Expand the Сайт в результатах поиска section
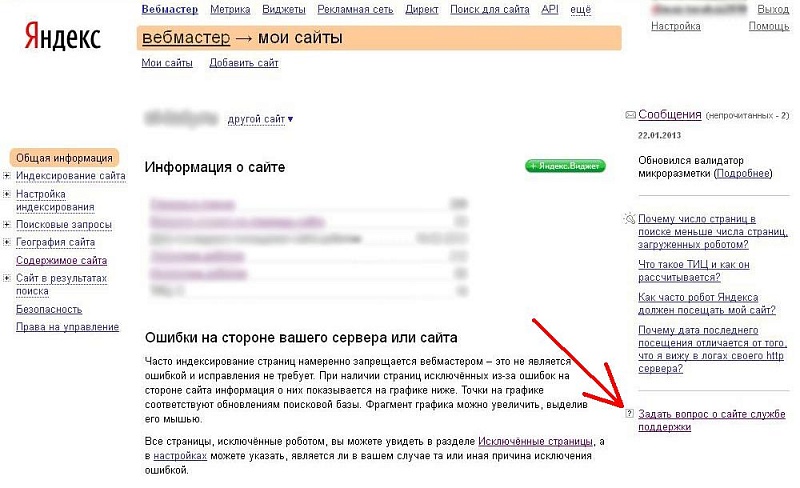This screenshot has width=800, height=488. (7, 278)
